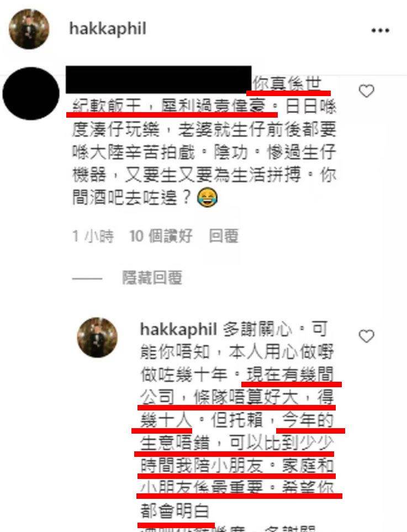Click the dash line beside 隱藏回覆
407x532 pixels.
point(87,278)
